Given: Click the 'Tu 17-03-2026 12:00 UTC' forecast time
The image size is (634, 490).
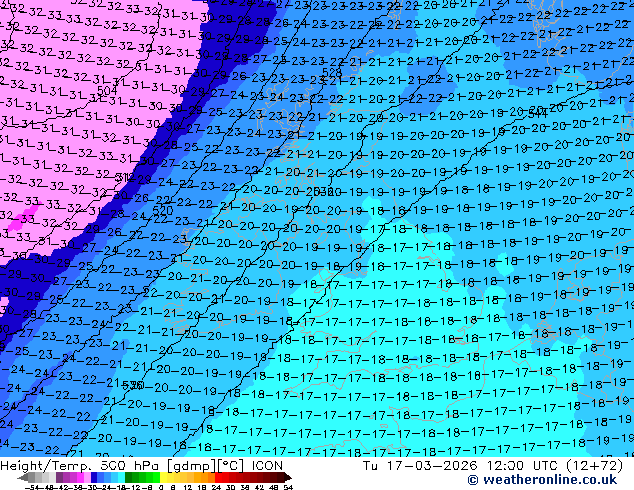Looking at the screenshot, I should [461, 466].
